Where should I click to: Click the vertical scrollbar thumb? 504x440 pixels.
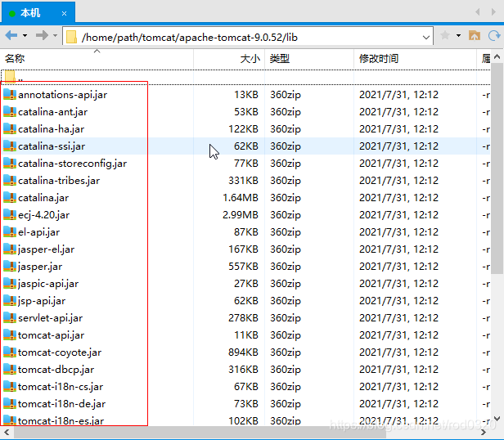497,168
